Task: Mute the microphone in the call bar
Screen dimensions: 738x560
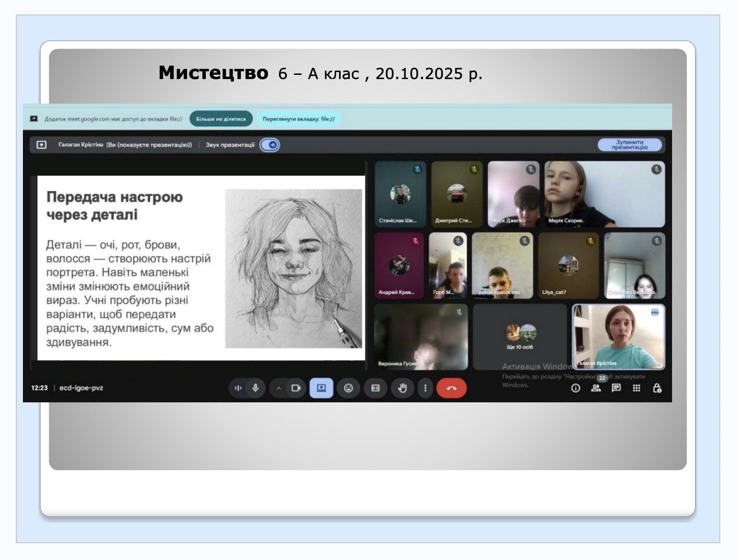Action: [x=255, y=388]
